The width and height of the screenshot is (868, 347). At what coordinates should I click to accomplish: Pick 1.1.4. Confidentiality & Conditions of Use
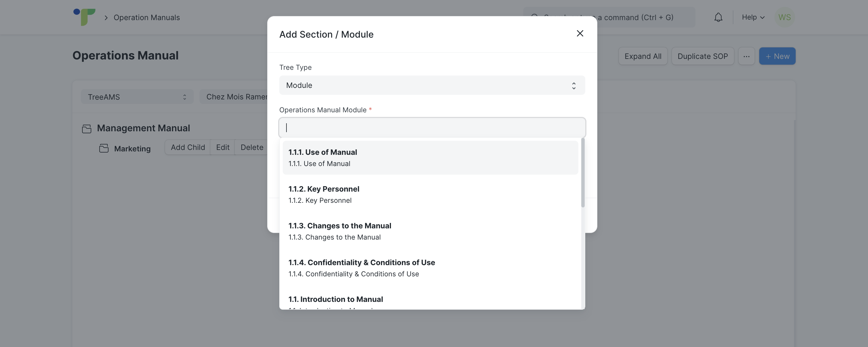pos(430,268)
